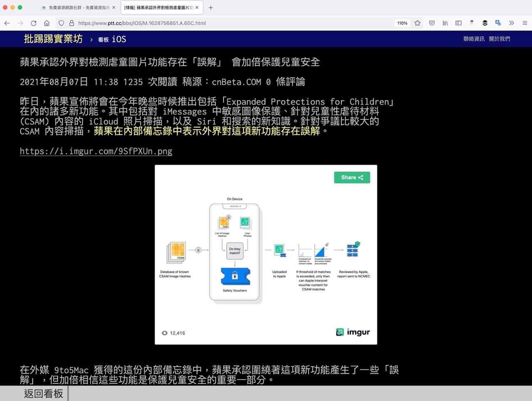Click the translate extension icon
The height and width of the screenshot is (401, 532).
tap(498, 23)
